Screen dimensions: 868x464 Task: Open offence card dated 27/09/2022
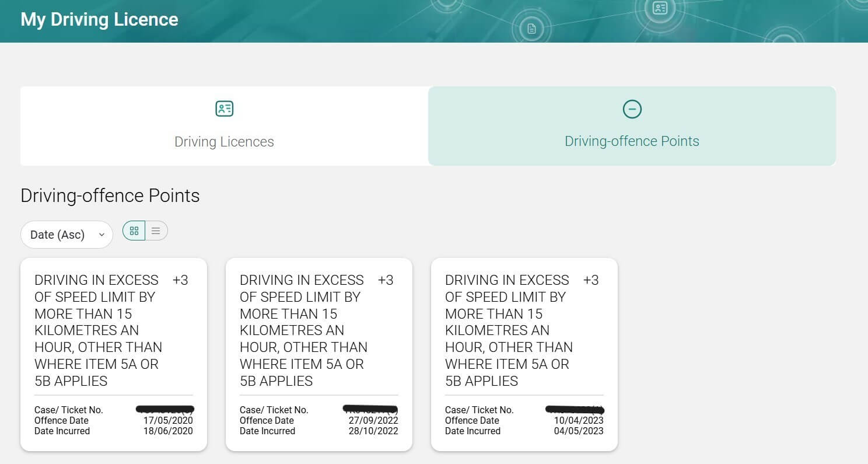pos(319,354)
